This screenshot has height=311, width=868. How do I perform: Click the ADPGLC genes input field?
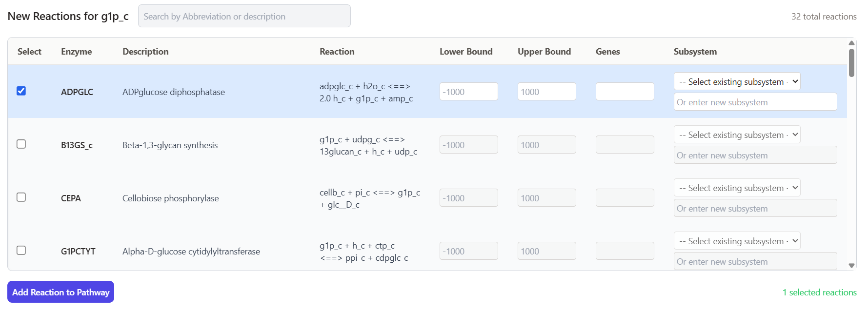625,92
